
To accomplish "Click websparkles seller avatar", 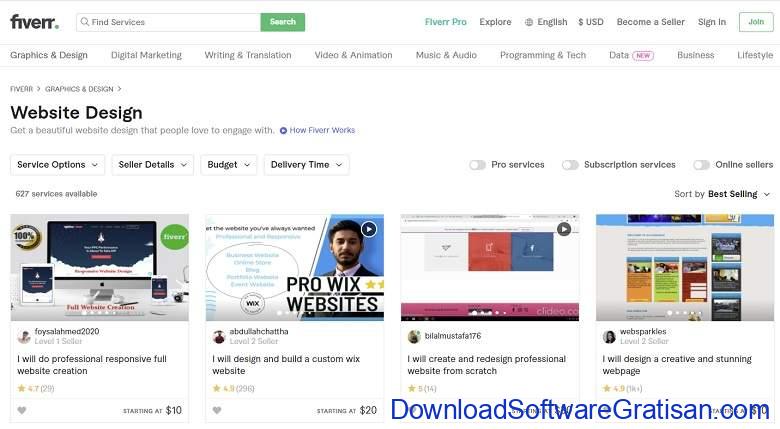I will [x=609, y=337].
